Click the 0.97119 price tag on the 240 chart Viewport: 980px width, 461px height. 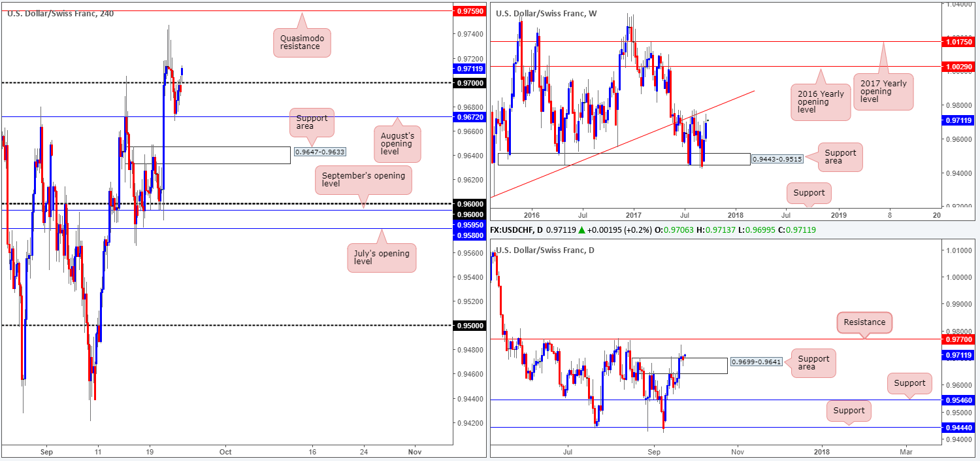point(470,68)
